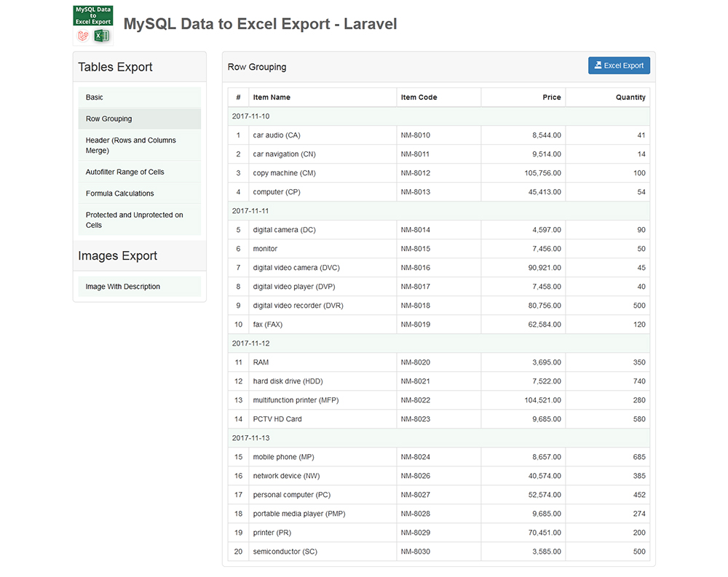Click the page title heading text
The width and height of the screenshot is (728, 577).
click(260, 24)
